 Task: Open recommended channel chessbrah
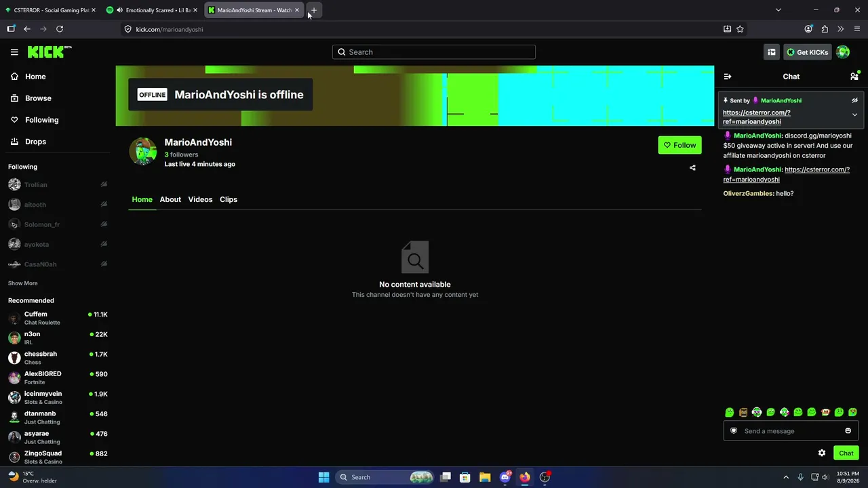[58, 358]
